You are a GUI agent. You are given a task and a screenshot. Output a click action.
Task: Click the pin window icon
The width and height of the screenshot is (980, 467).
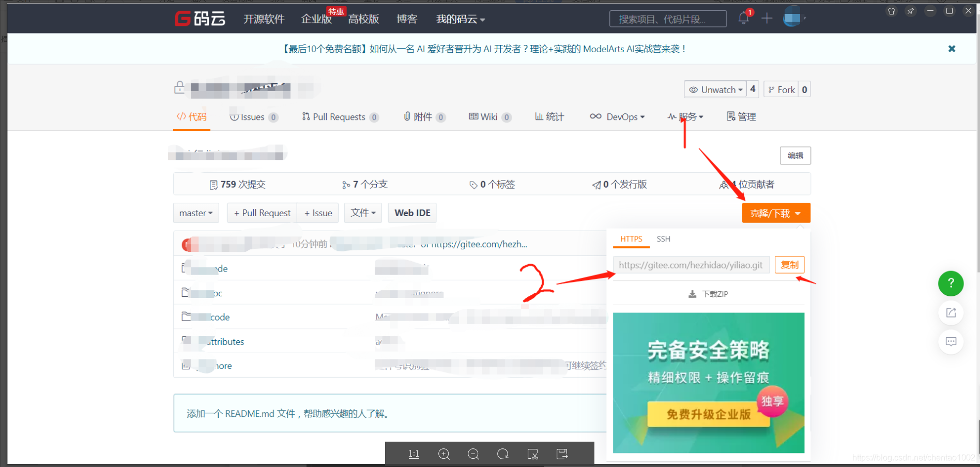pyautogui.click(x=911, y=11)
